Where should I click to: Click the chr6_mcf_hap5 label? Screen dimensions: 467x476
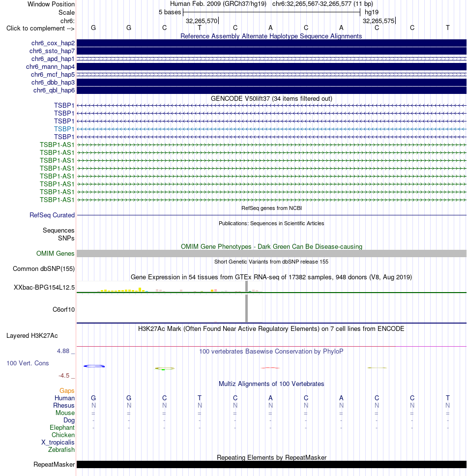(x=53, y=75)
